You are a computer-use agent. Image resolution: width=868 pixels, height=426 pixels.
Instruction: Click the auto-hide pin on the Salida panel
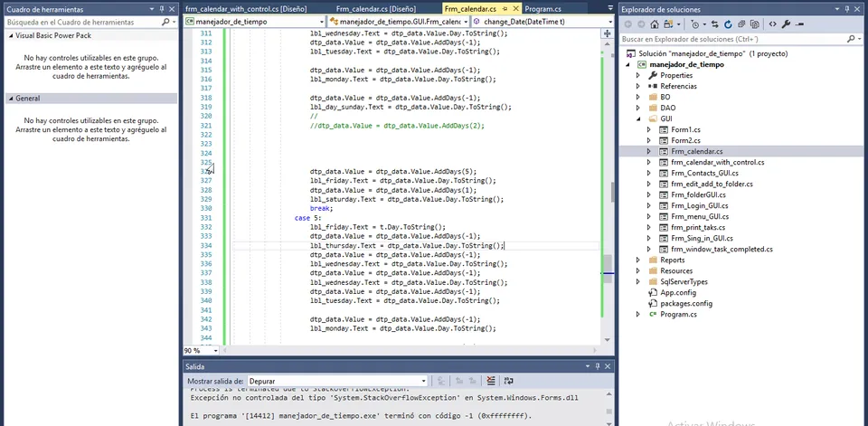[596, 366]
